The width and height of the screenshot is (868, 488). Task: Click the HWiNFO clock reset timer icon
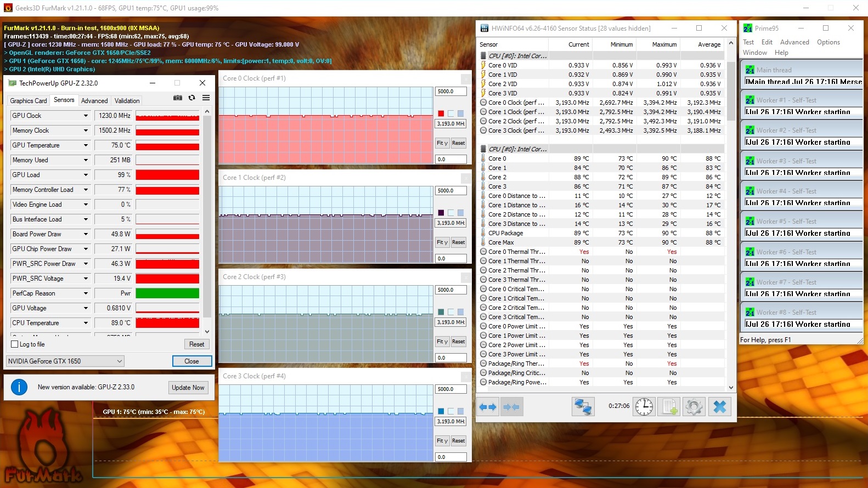[x=644, y=407]
